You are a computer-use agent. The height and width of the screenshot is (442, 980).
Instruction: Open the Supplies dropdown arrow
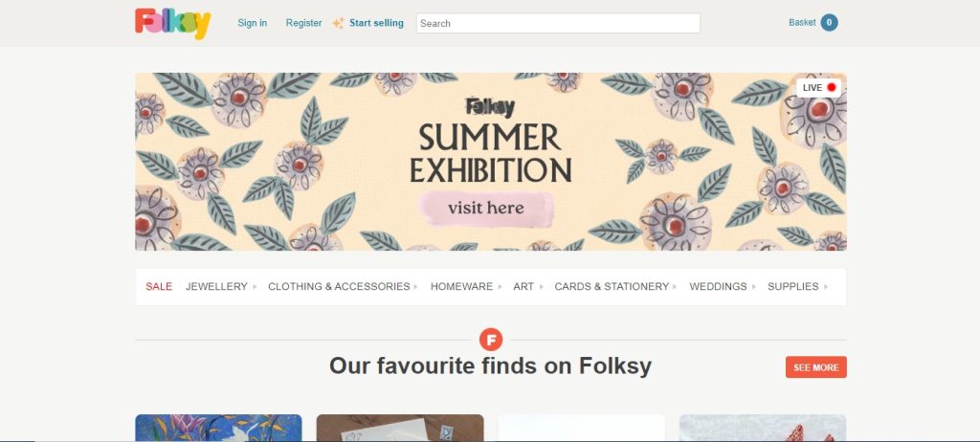pyautogui.click(x=826, y=287)
